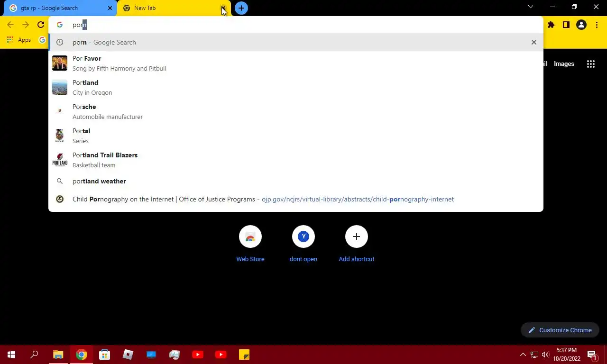Select the New Tab tab
607x364 pixels.
pos(171,8)
